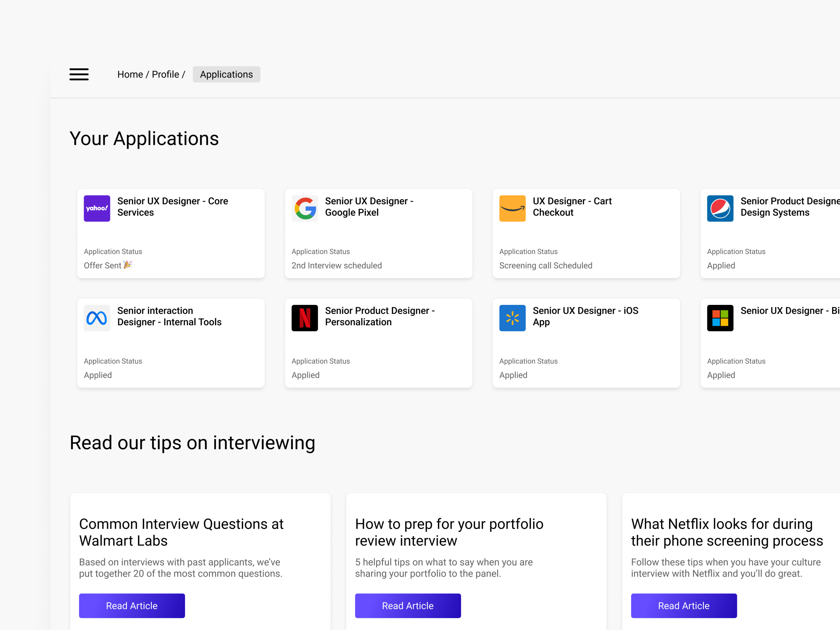Read Article on portfolio review prep
The width and height of the screenshot is (840, 630).
[408, 606]
